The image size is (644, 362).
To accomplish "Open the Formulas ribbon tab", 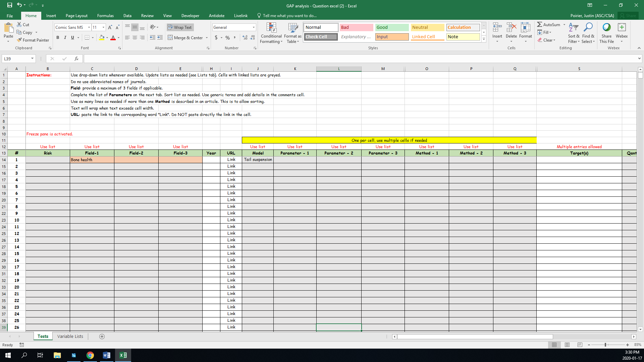I will (105, 16).
